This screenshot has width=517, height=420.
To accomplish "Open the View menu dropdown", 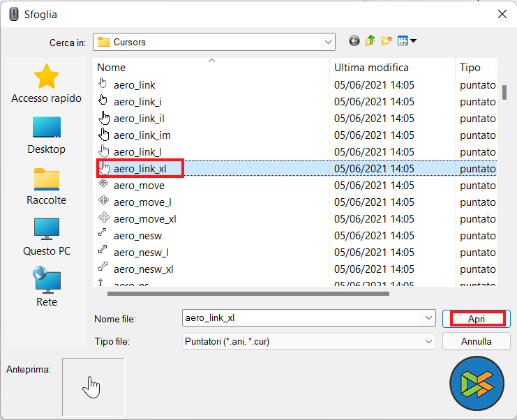I will 407,42.
